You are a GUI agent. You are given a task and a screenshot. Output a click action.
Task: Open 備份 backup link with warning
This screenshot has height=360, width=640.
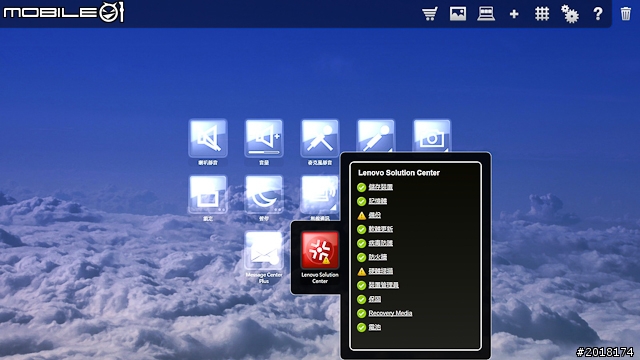coord(375,215)
